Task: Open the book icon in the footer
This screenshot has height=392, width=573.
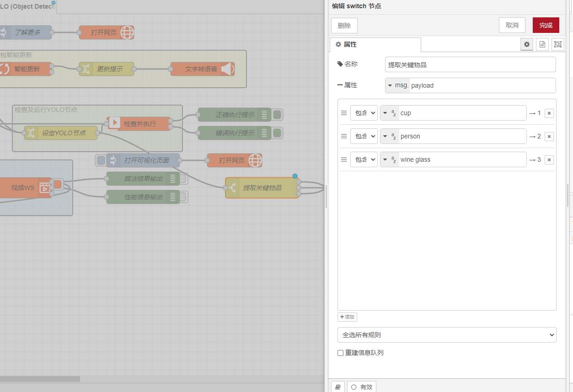Action: tap(338, 387)
